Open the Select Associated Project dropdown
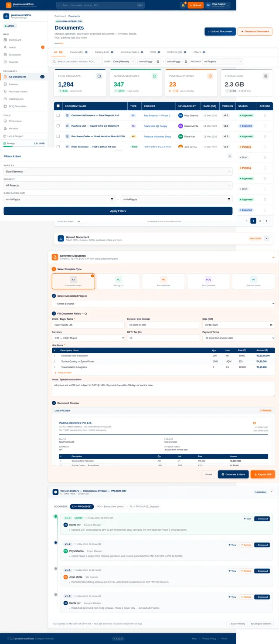Viewport: 279px width, 644px height. (163, 303)
